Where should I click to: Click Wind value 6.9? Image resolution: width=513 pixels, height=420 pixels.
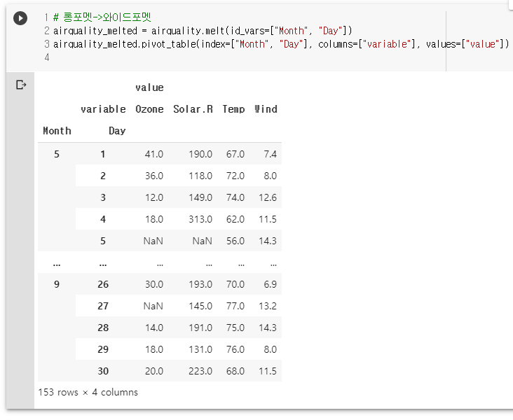271,284
